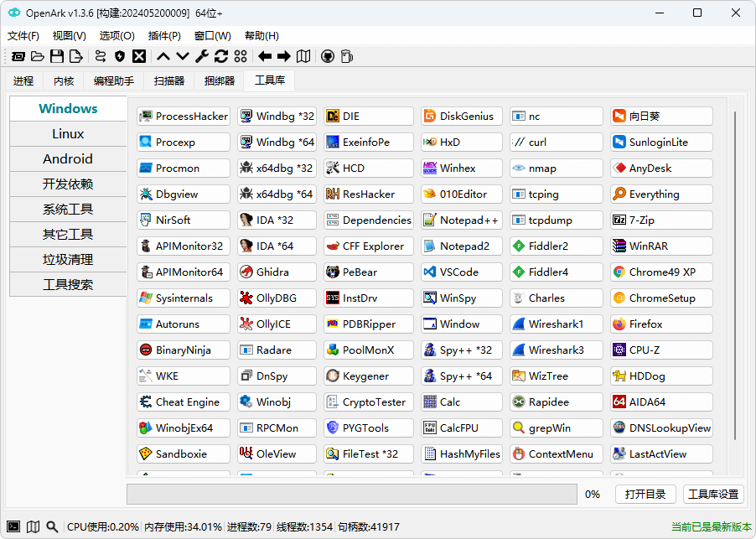
Task: Open the console icon in the status bar
Action: point(13,526)
